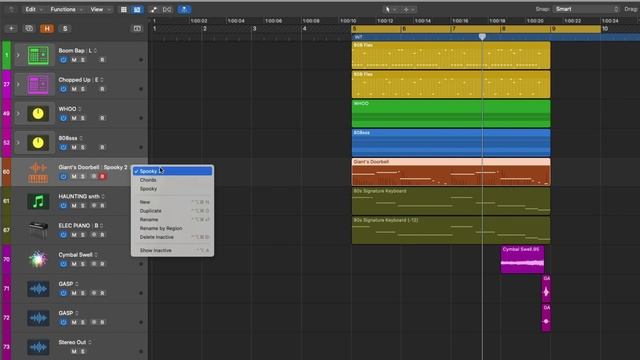Click the 808ass track's yellow knob icon
This screenshot has height=360, width=640.
[38, 143]
